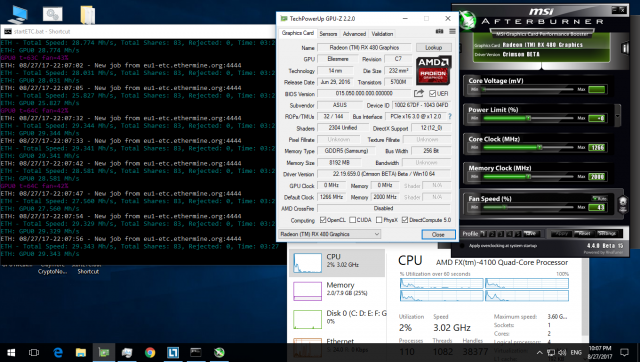640x362 pixels.
Task: Click the Fan Speed slider handle
Action: [x=505, y=207]
